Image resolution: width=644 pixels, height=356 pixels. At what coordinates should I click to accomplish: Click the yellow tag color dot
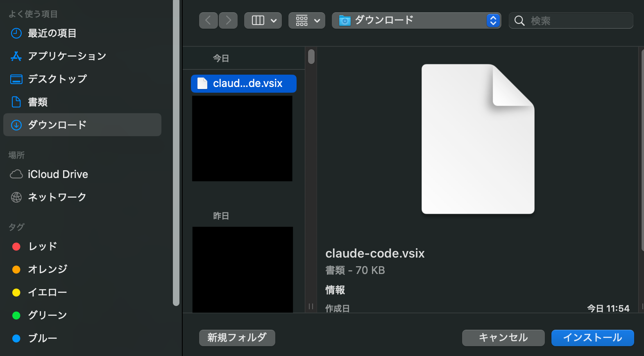tap(16, 292)
